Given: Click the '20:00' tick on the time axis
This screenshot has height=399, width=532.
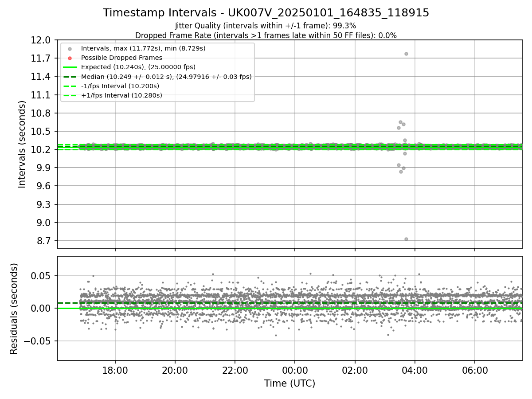Looking at the screenshot, I should [175, 370].
